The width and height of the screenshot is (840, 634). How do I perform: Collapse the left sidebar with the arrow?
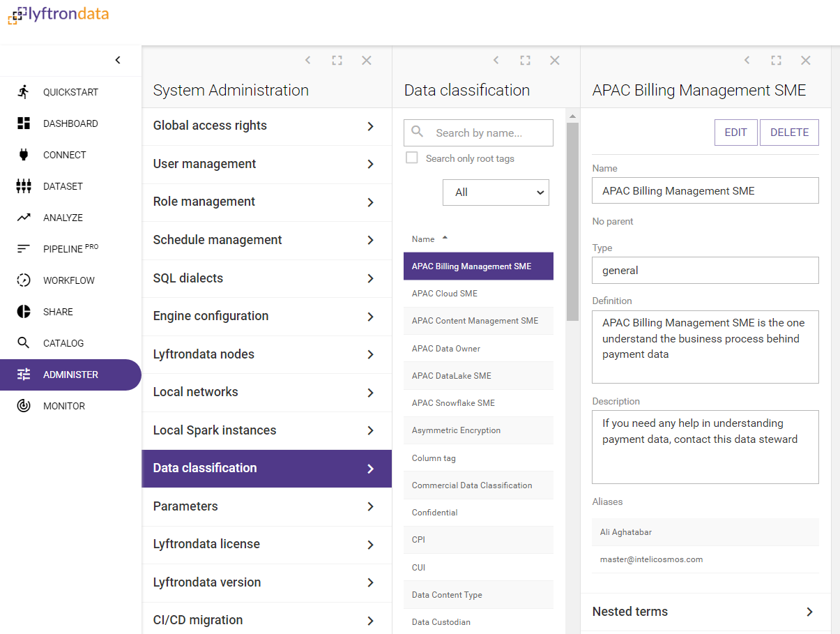[x=118, y=60]
